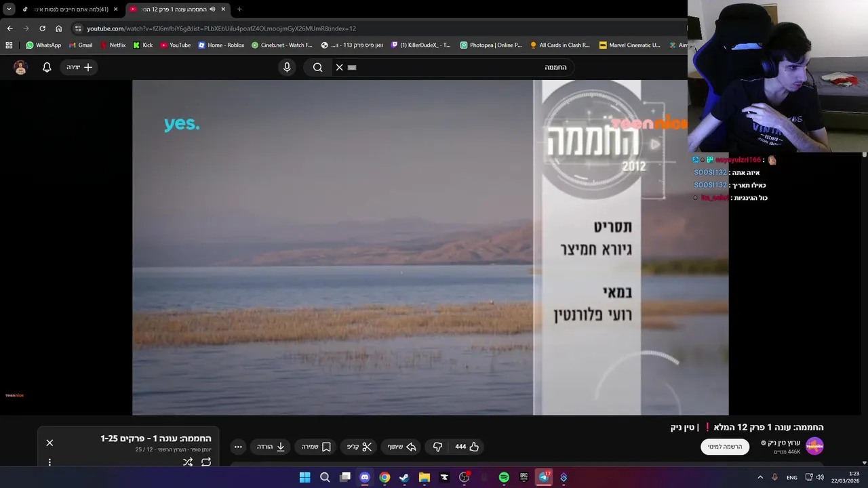Viewport: 868px width, 488px height.
Task: Open the on-screen keyboard icon in search box
Action: pos(352,67)
